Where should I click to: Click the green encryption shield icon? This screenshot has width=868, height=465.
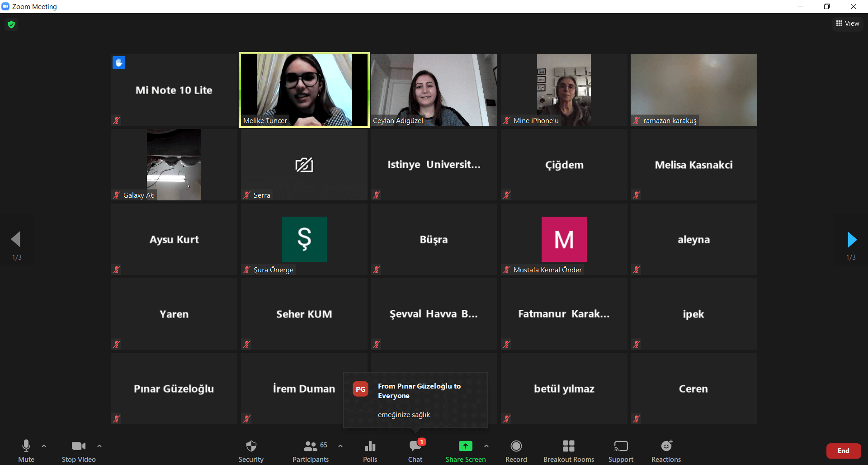[x=11, y=24]
